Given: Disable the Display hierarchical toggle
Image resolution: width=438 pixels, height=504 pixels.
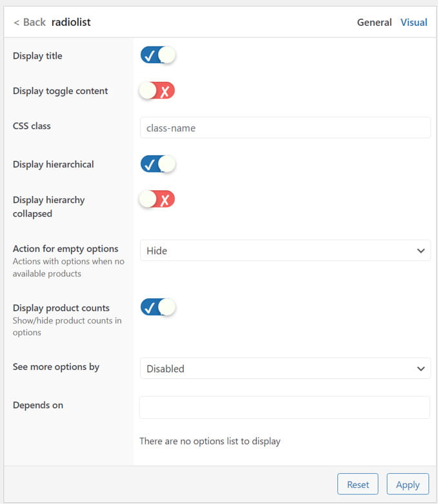Looking at the screenshot, I should point(157,164).
